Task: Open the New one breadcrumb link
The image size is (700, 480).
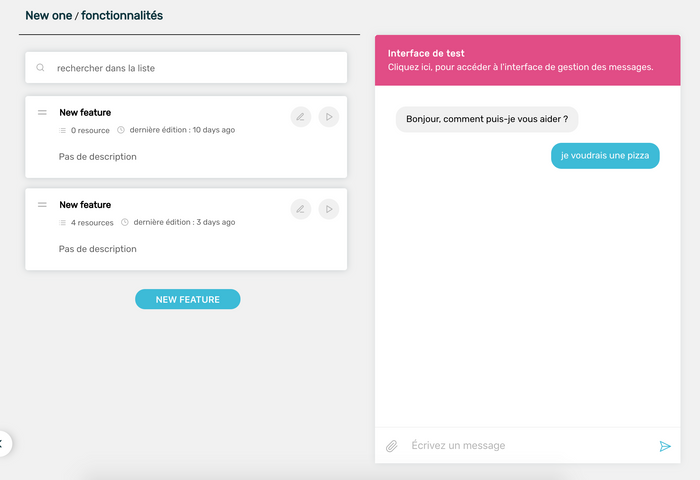Action: click(x=48, y=16)
